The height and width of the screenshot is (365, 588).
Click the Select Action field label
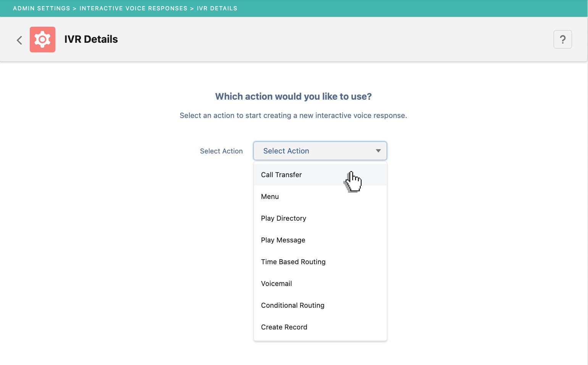tap(221, 151)
